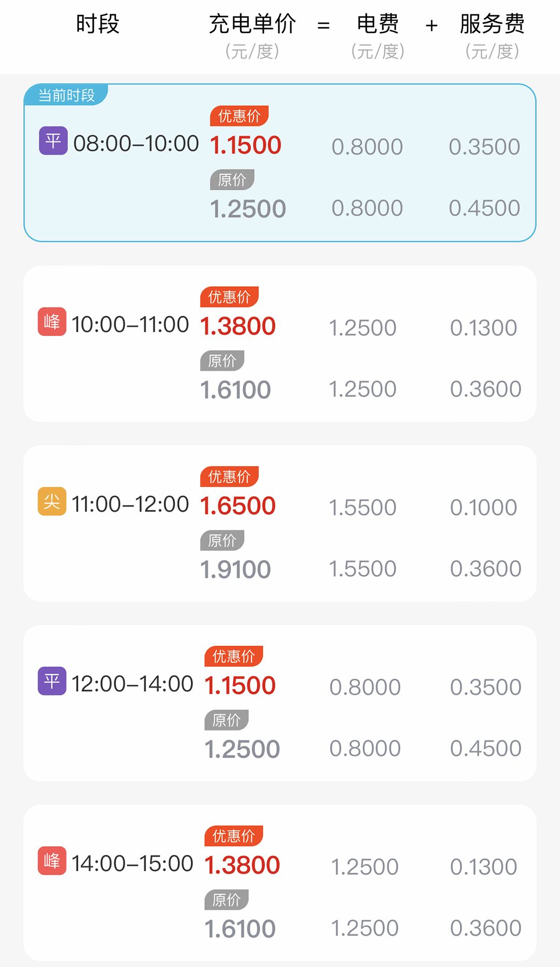Select the 时段 column header
Screen dimensions: 560x967
pos(97,24)
